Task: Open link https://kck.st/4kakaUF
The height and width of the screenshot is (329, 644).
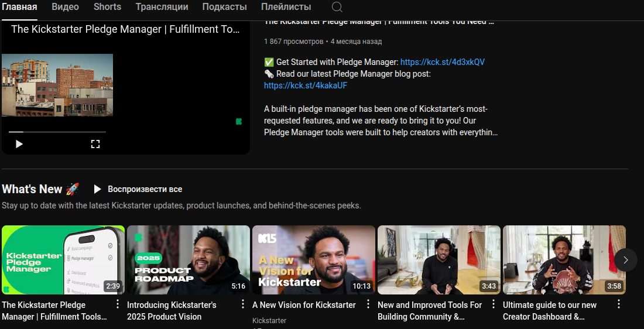Action: pyautogui.click(x=306, y=85)
